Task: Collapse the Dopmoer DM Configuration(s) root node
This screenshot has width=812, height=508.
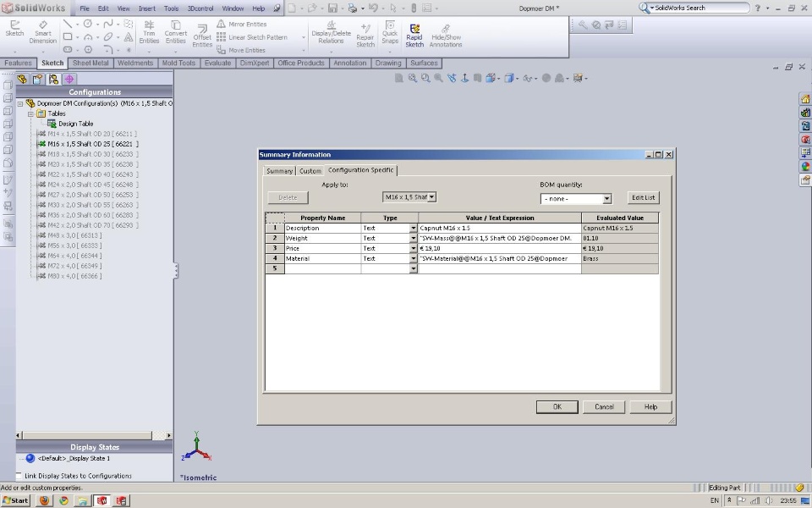Action: (x=20, y=103)
